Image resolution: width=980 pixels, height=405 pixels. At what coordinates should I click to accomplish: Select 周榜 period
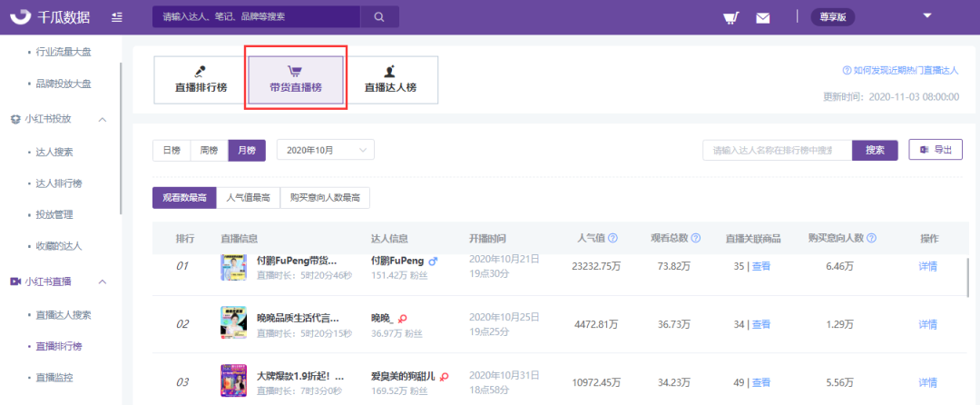coord(209,151)
